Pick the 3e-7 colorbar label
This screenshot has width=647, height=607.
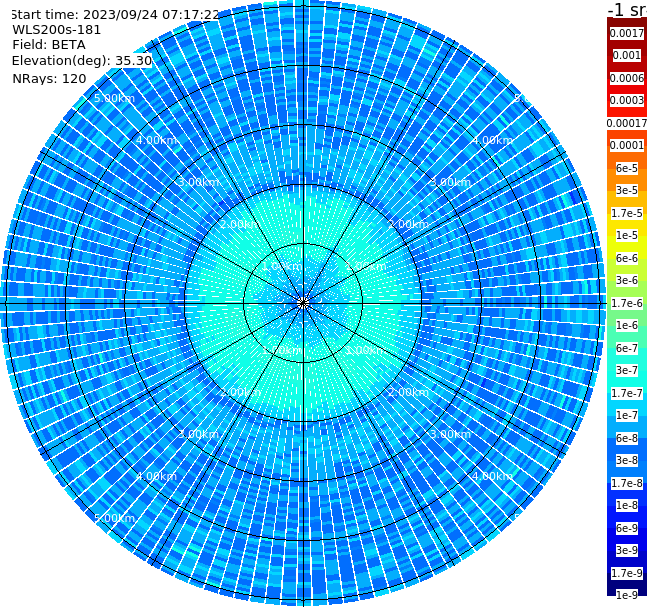coord(627,370)
